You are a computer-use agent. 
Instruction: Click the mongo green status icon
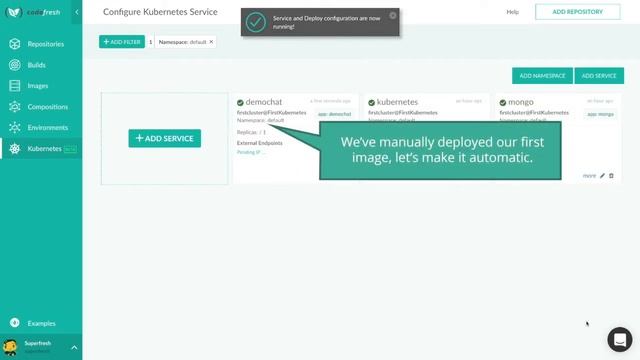coord(503,102)
